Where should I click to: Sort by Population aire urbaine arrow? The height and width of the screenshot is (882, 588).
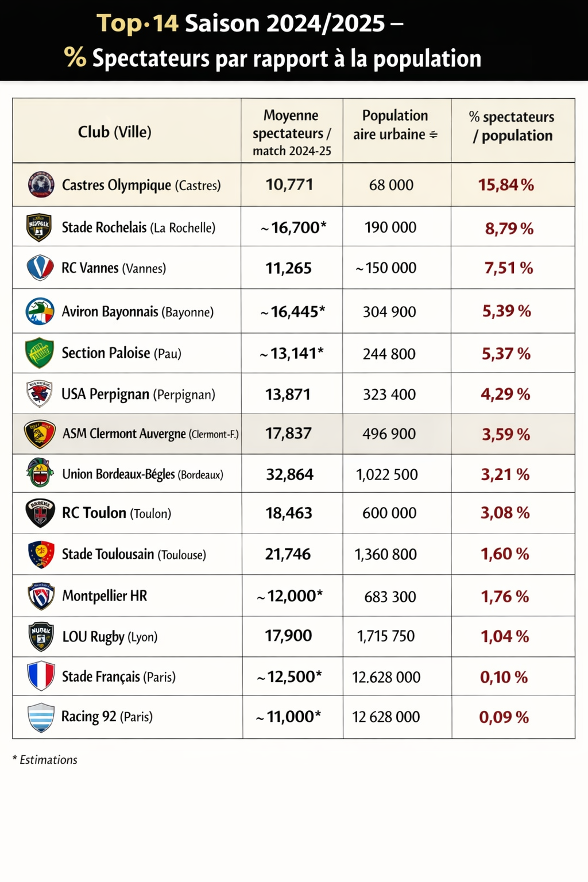coord(434,135)
